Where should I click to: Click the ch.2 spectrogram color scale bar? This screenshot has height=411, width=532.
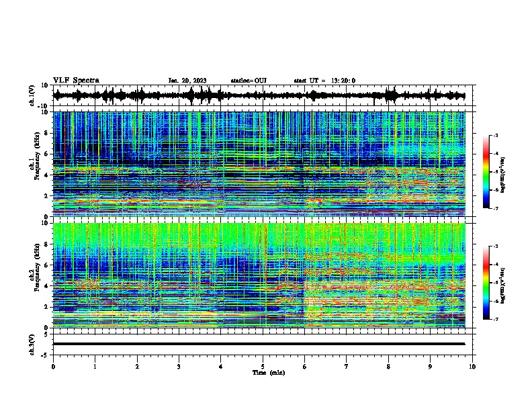click(486, 283)
